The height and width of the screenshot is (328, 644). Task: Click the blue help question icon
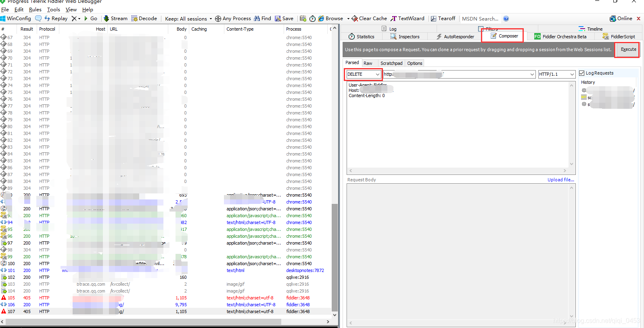click(x=506, y=19)
